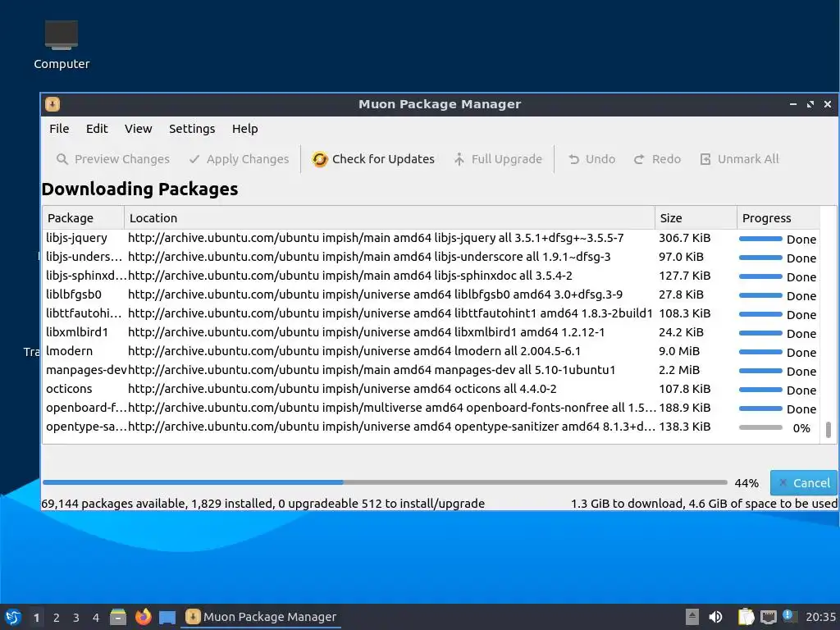Select the openboard-fonts-nonfree package row
Image resolution: width=840 pixels, height=630 pixels.
[x=431, y=408]
